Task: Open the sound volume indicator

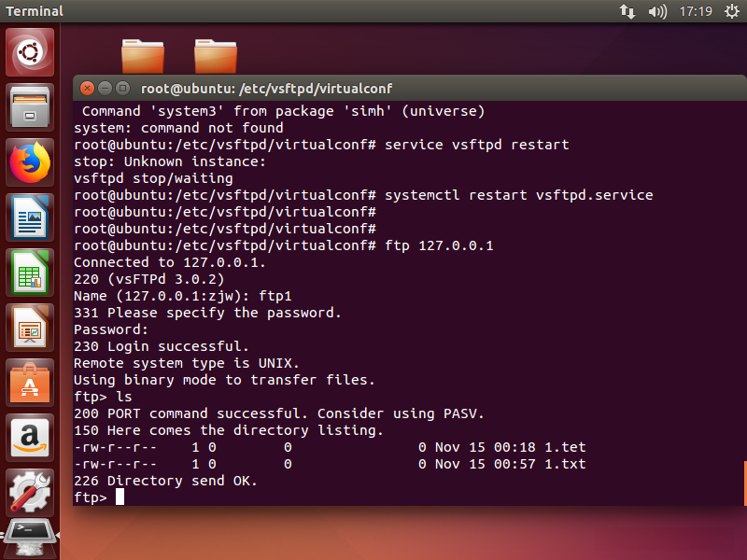Action: (657, 11)
